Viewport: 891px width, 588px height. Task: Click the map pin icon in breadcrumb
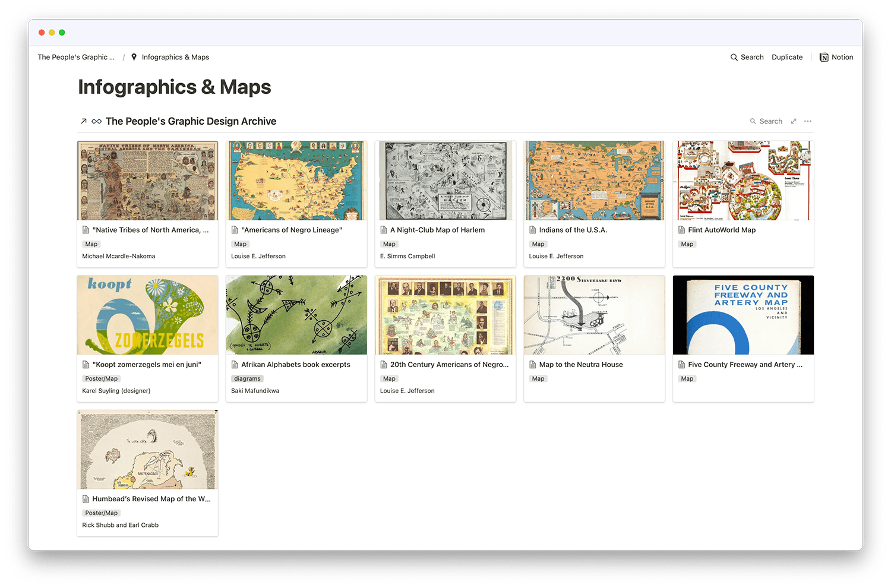tap(134, 57)
